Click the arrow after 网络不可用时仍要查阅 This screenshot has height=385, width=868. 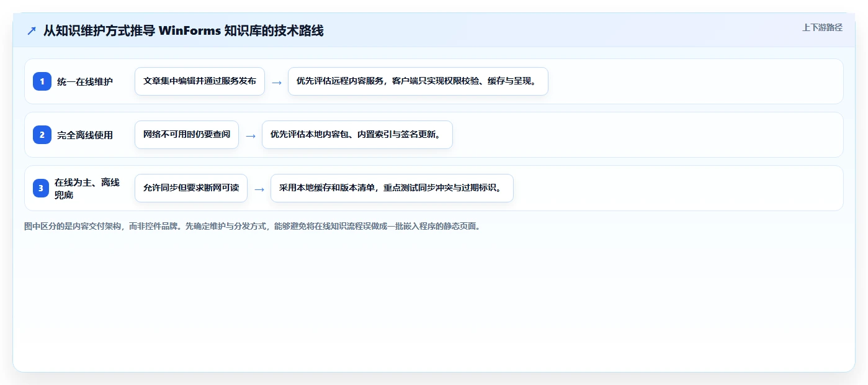[x=251, y=135]
